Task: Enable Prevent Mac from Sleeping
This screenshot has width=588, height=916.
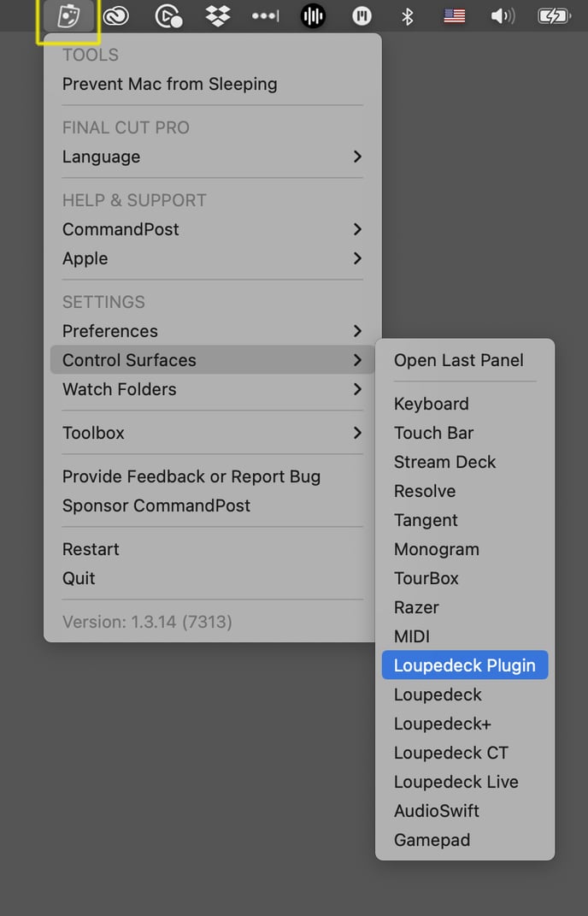Action: (169, 84)
